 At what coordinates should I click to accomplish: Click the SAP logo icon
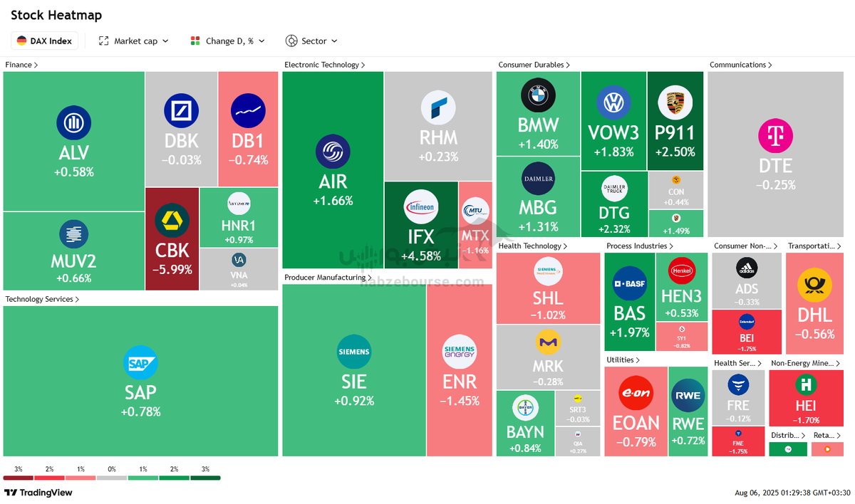(x=140, y=363)
